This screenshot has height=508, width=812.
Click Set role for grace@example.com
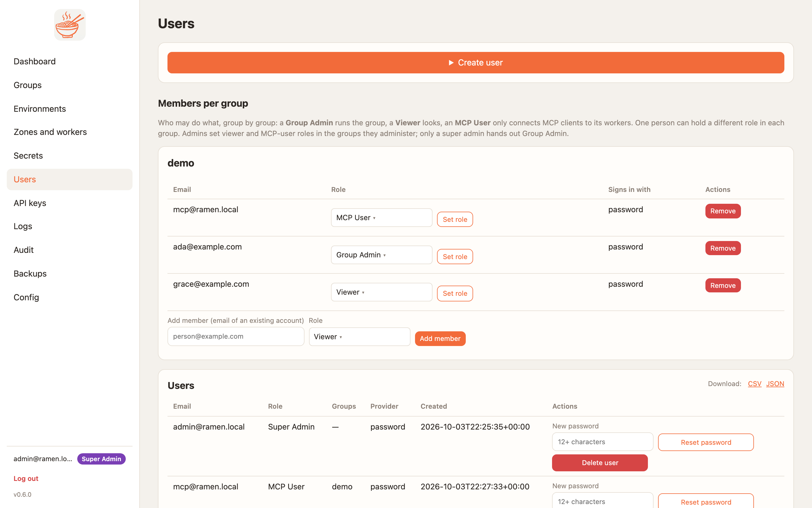click(455, 293)
